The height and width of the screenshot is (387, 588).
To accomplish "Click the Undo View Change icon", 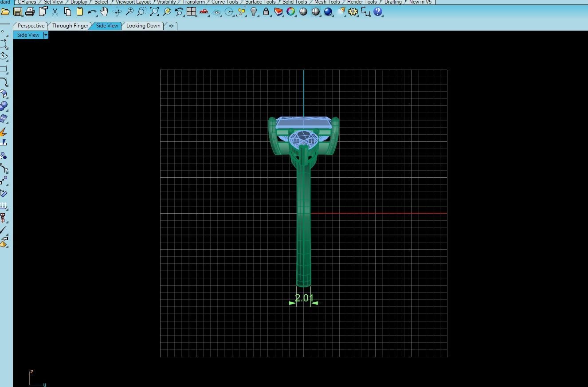I will [179, 12].
